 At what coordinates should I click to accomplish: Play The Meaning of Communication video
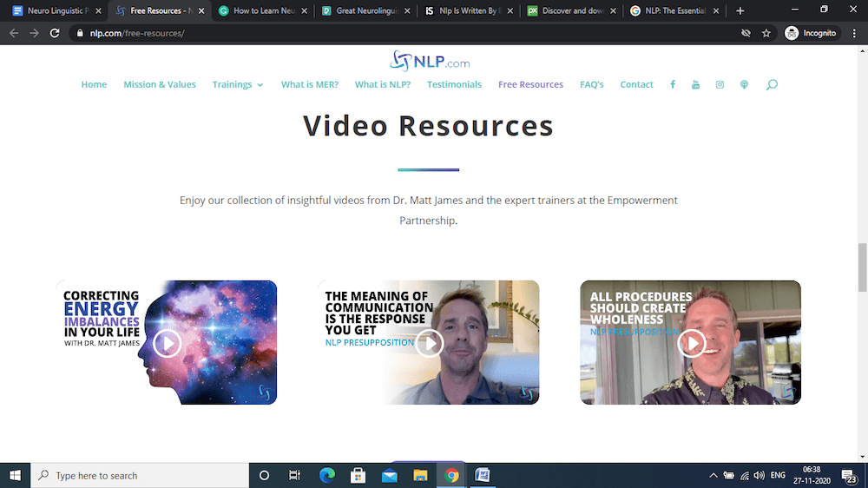430,344
